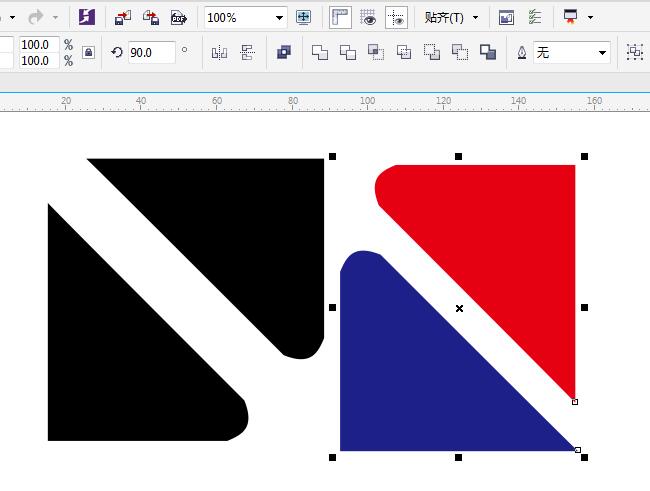
Task: Click the Back minus front icon
Action: (x=460, y=52)
